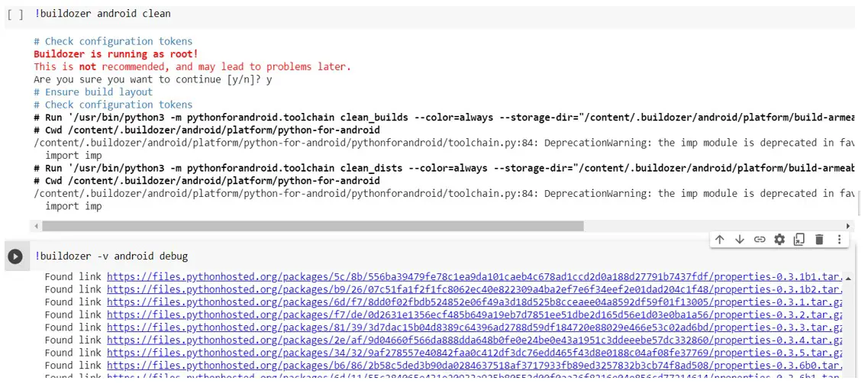This screenshot has width=868, height=387.
Task: Open the properties-0.3.1b2 tar link
Action: 473,289
